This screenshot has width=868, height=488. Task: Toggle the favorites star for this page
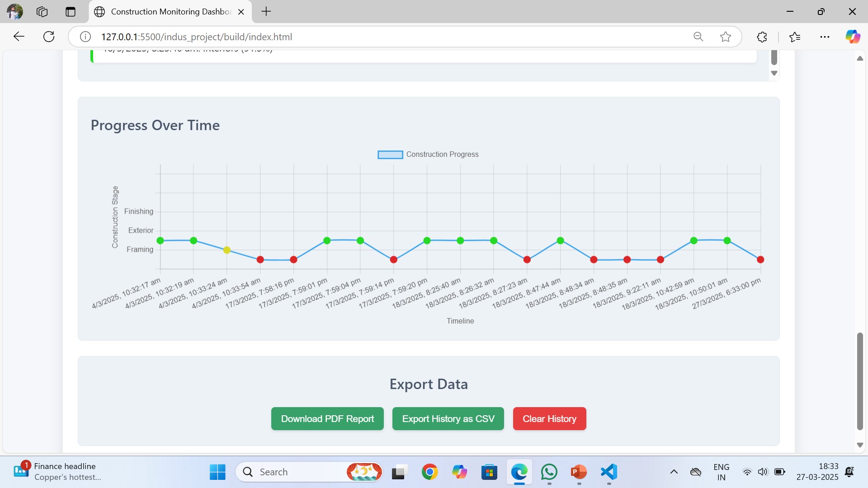(x=725, y=37)
